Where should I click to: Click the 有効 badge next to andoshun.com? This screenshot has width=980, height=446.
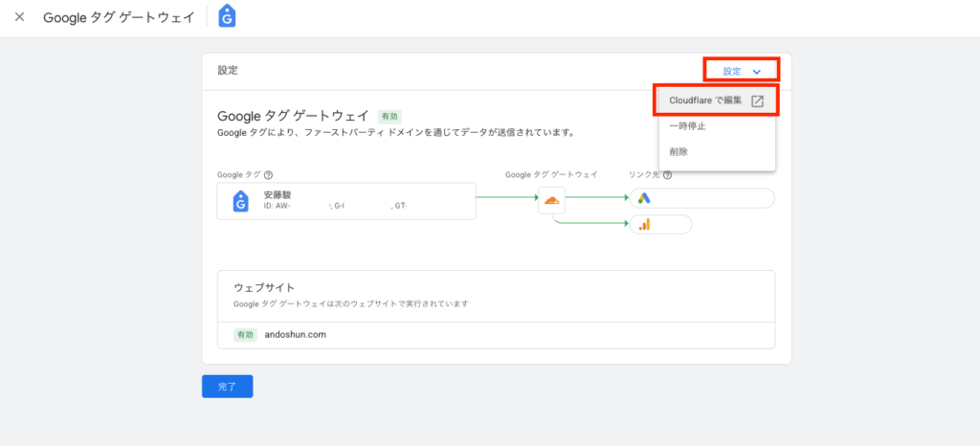pos(245,335)
